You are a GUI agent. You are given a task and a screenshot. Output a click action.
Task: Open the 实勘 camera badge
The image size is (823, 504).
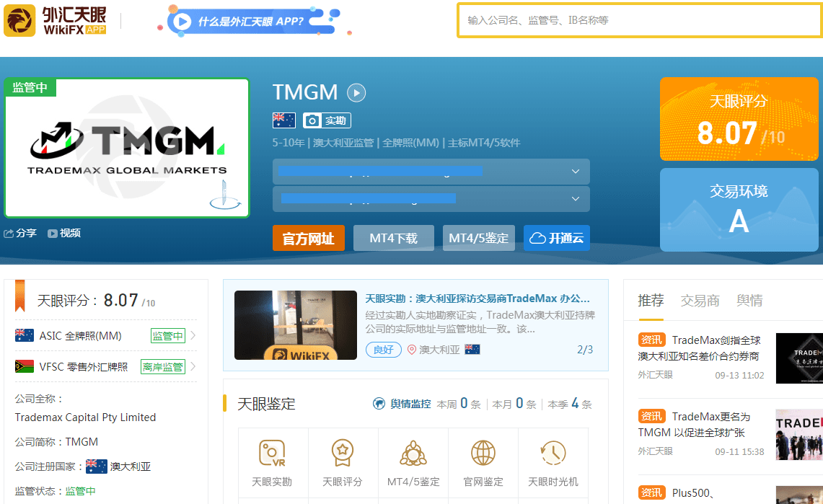pos(327,120)
